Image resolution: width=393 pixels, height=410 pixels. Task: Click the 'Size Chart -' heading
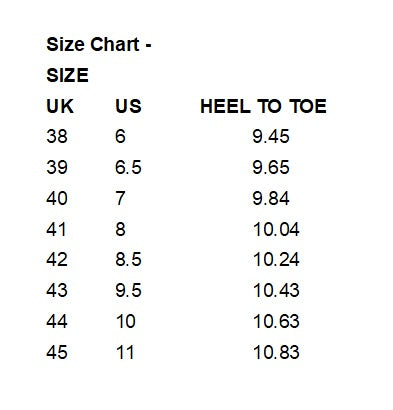pos(99,45)
